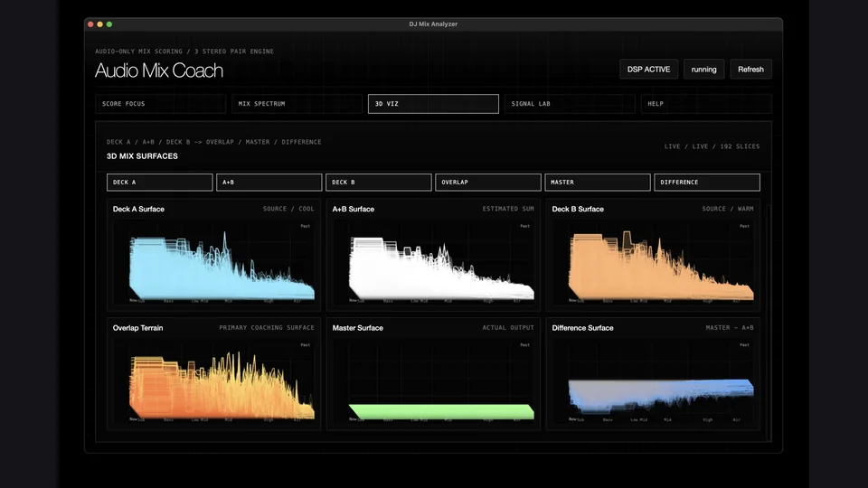868x488 pixels.
Task: Toggle the Difference surface filter
Action: tap(707, 182)
